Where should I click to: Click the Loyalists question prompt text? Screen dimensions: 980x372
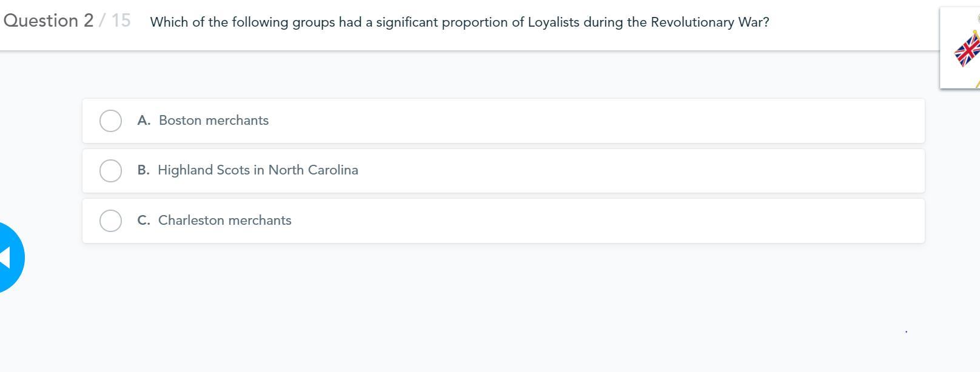(x=459, y=22)
